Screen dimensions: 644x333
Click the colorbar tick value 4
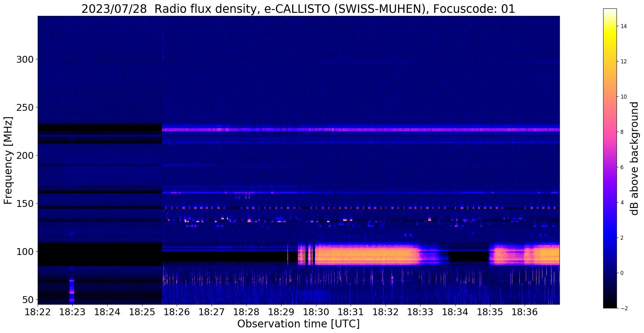(622, 203)
